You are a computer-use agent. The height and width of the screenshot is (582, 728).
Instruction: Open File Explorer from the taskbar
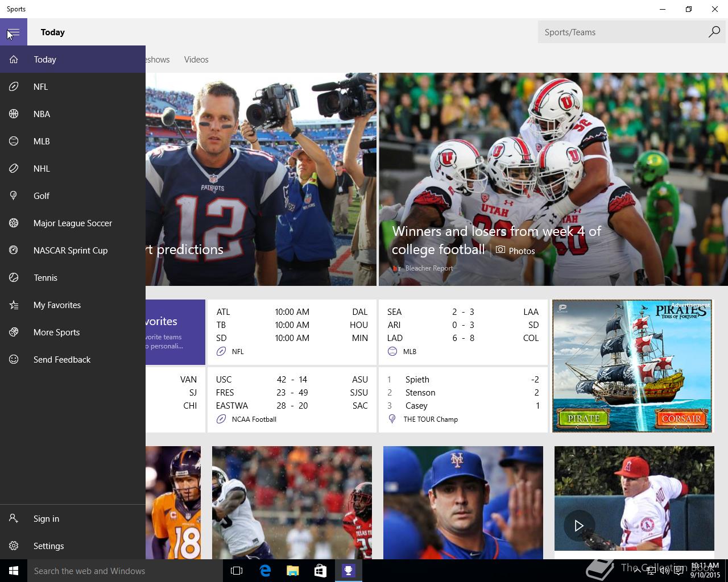tap(293, 571)
